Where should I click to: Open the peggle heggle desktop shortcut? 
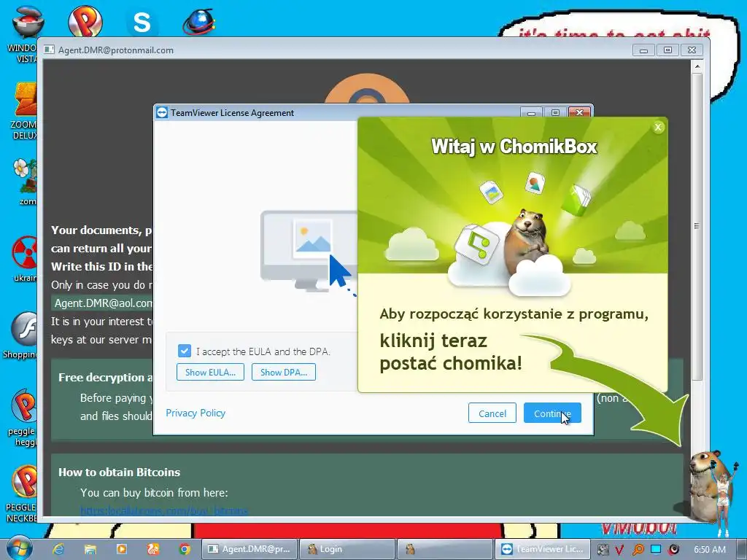pos(22,417)
